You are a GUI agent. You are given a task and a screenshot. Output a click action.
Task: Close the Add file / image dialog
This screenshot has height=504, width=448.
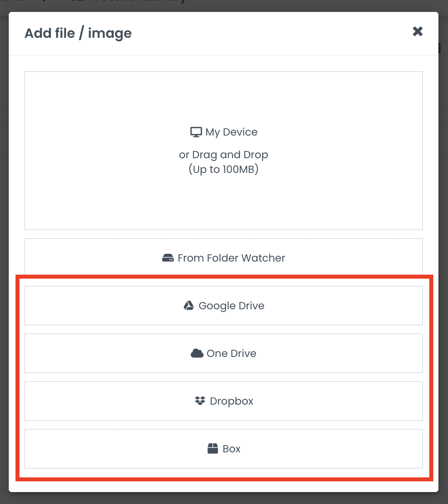[417, 31]
